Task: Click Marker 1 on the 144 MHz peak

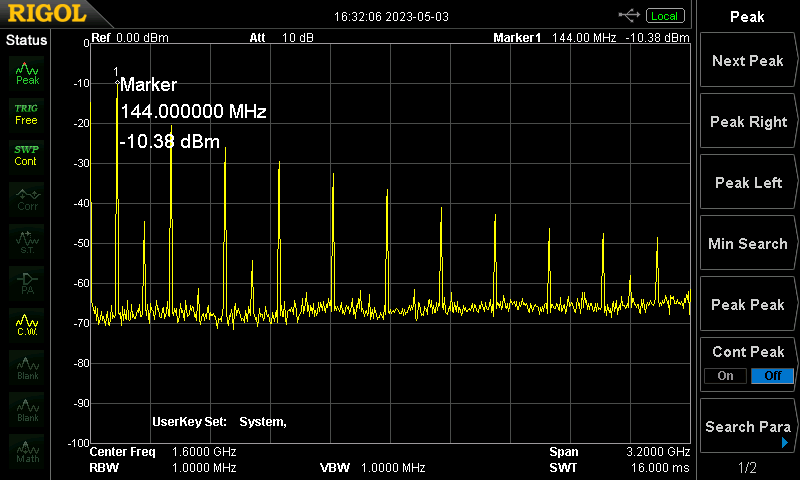Action: 117,78
